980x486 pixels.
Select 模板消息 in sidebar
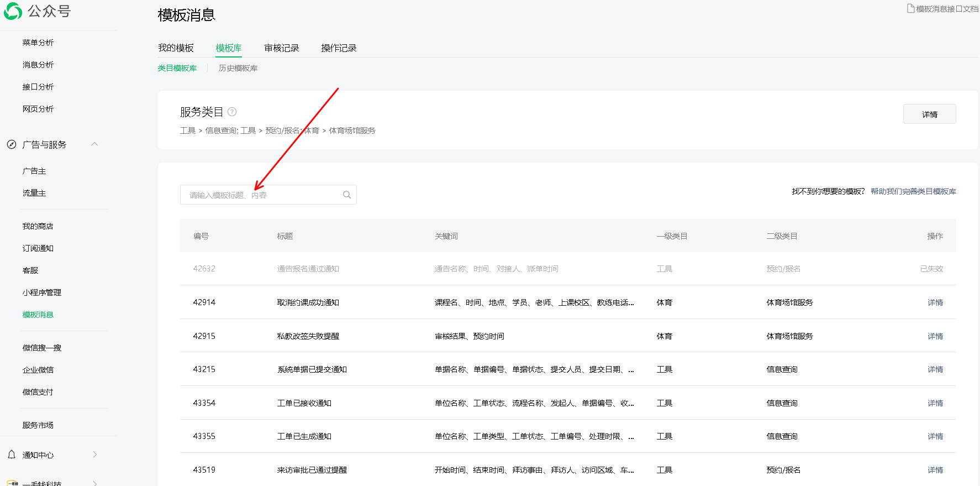pos(38,315)
